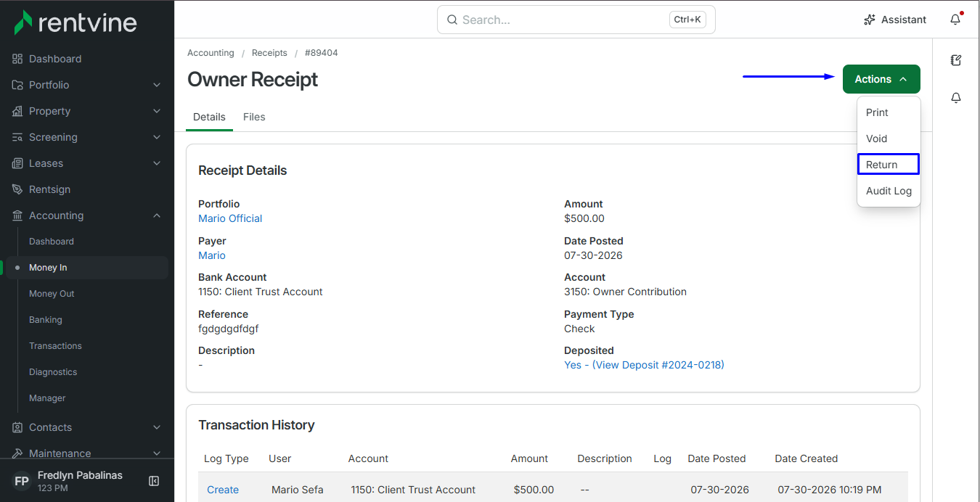Viewport: 980px width, 502px height.
Task: Open Manager submenu item
Action: coord(47,398)
